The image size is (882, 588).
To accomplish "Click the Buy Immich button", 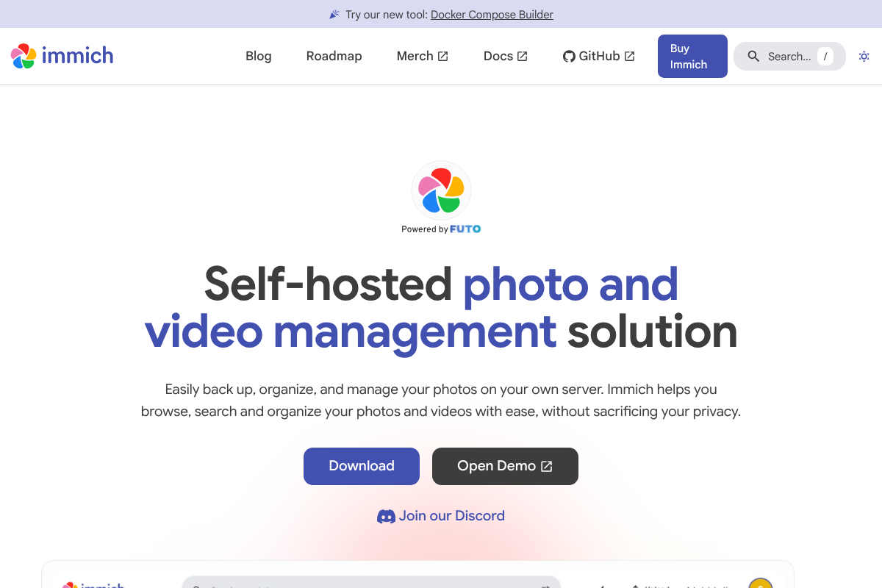I will point(692,56).
